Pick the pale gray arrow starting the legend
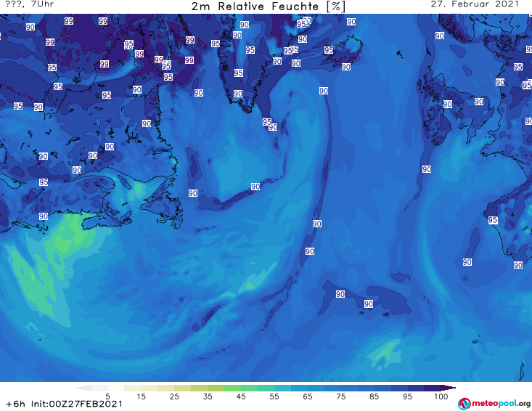Screen dimensions: 532x411 tap(83, 388)
